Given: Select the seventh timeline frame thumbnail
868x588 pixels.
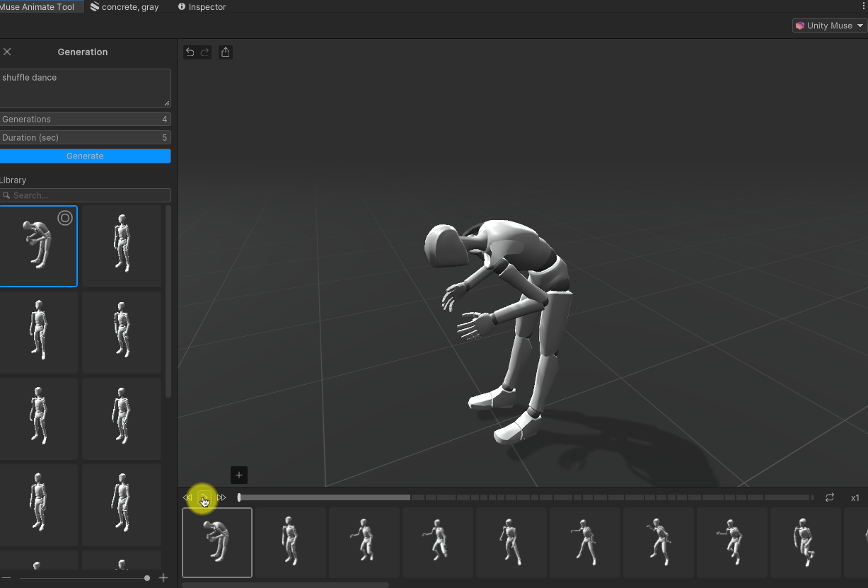Looking at the screenshot, I should [x=659, y=543].
